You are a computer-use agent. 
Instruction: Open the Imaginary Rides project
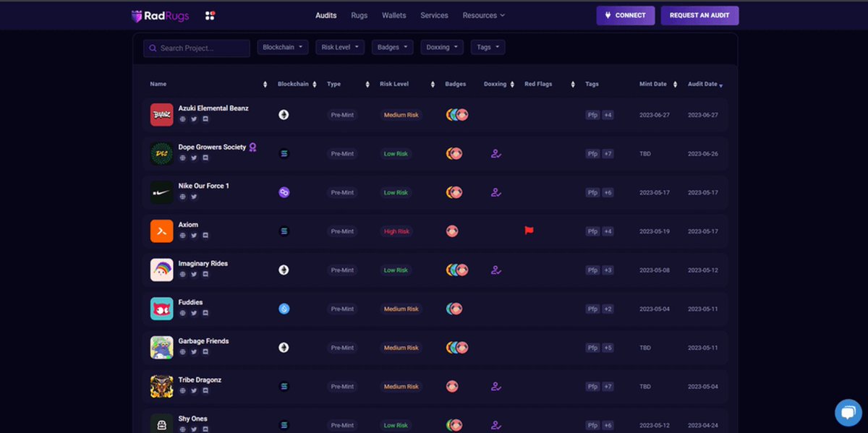click(203, 263)
